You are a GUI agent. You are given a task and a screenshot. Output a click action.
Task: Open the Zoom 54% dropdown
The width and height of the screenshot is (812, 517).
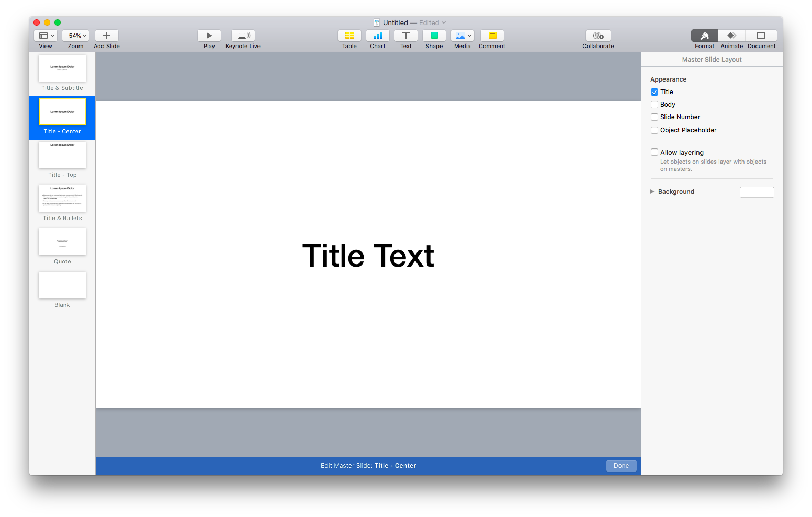76,36
